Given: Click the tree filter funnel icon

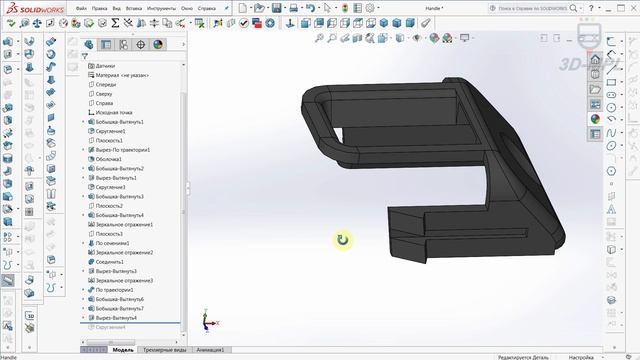Looking at the screenshot, I should 84,56.
